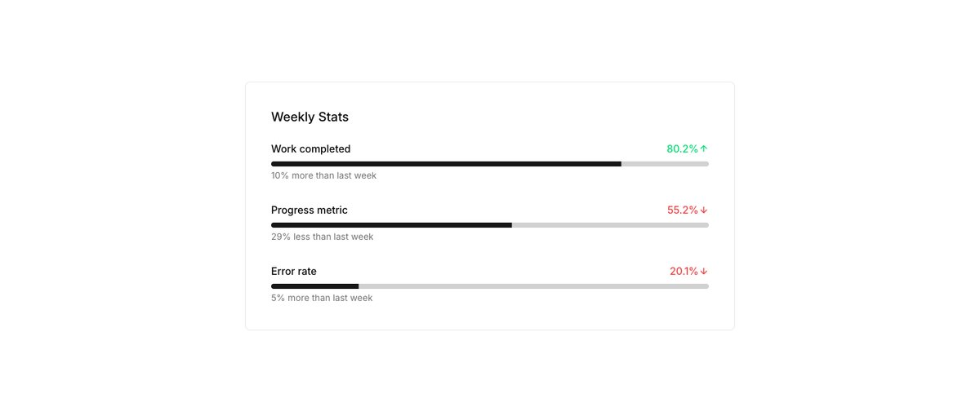Screen dimensions: 980x412
Task: Click the 20.1% value
Action: click(x=684, y=271)
